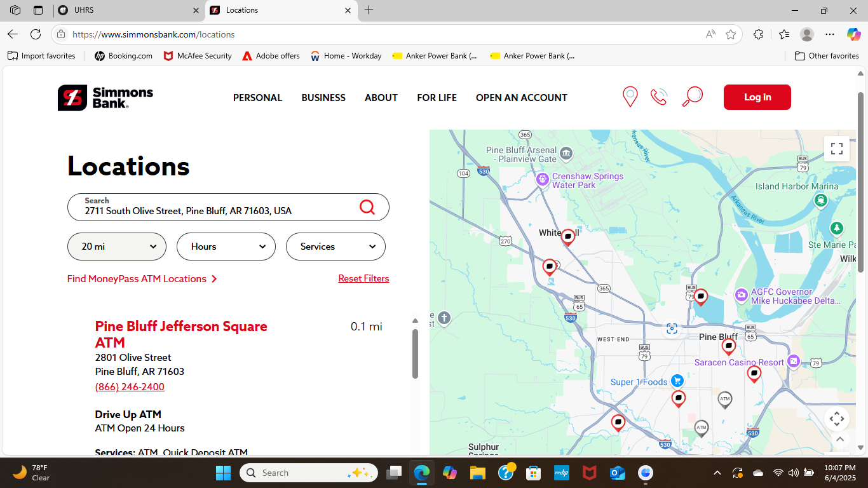Open Pine Bluff Jefferson Square ATM link
This screenshot has height=488, width=868.
pos(181,334)
